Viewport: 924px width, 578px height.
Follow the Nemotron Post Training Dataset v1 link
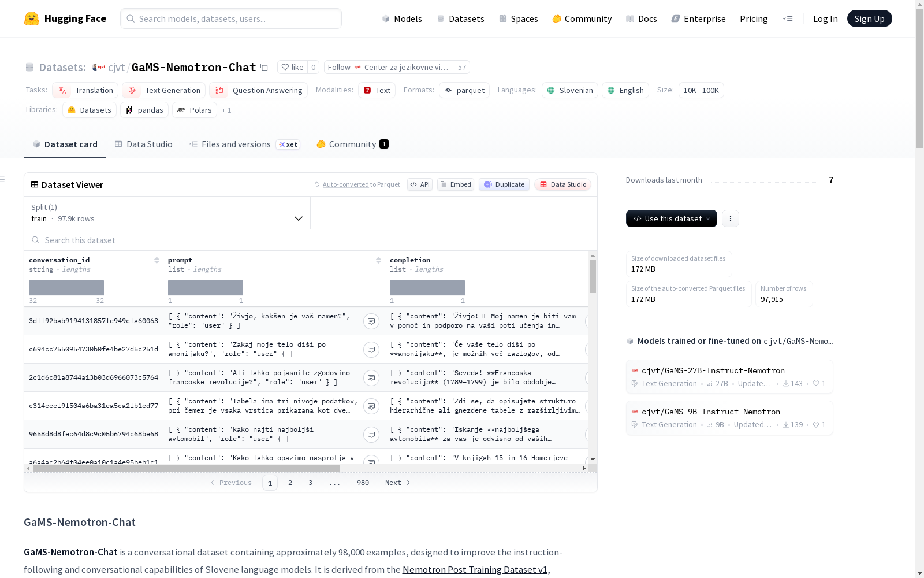(x=475, y=569)
